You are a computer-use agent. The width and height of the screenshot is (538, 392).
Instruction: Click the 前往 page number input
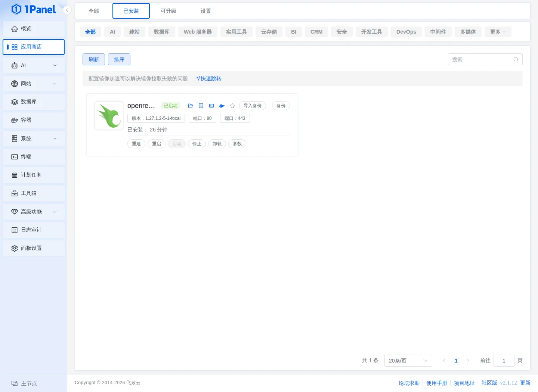pyautogui.click(x=504, y=361)
